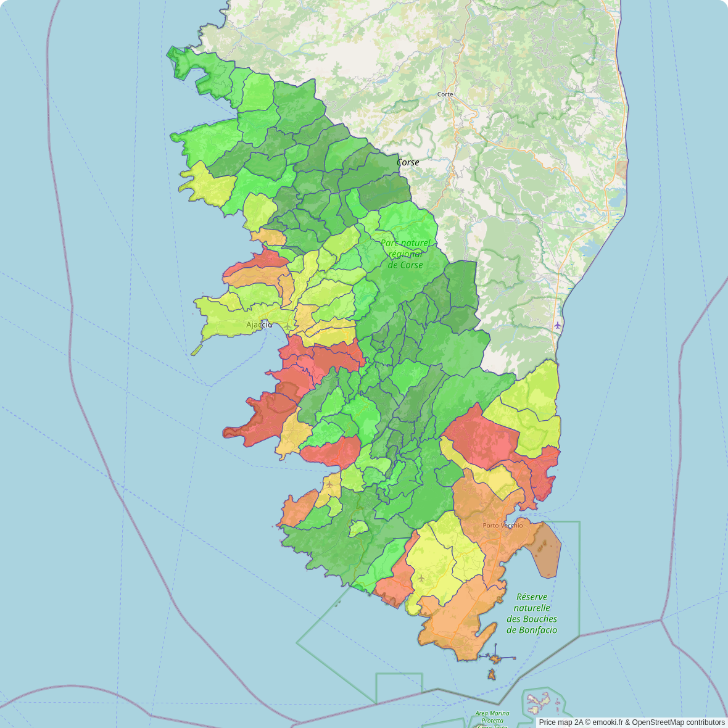Click the airport icon near Ajaccio

tap(287, 326)
